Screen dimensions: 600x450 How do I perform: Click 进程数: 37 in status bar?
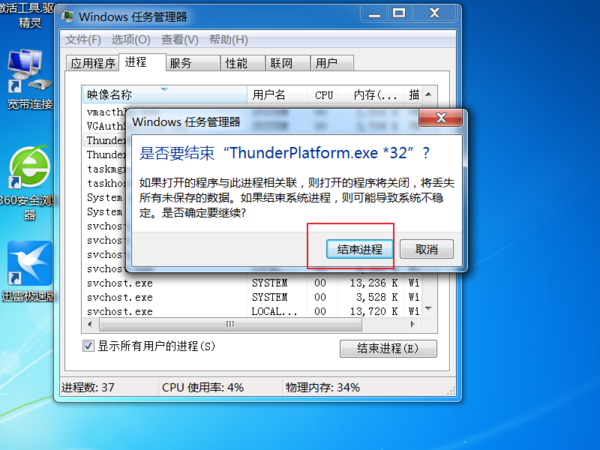[x=88, y=388]
